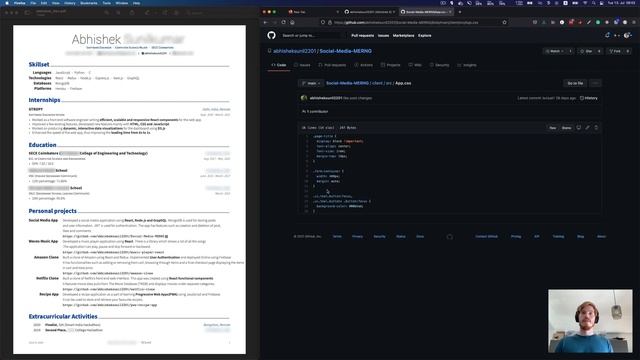Open file in GitHub Desktop icon
Screen dimensions: 640x360
point(579,128)
